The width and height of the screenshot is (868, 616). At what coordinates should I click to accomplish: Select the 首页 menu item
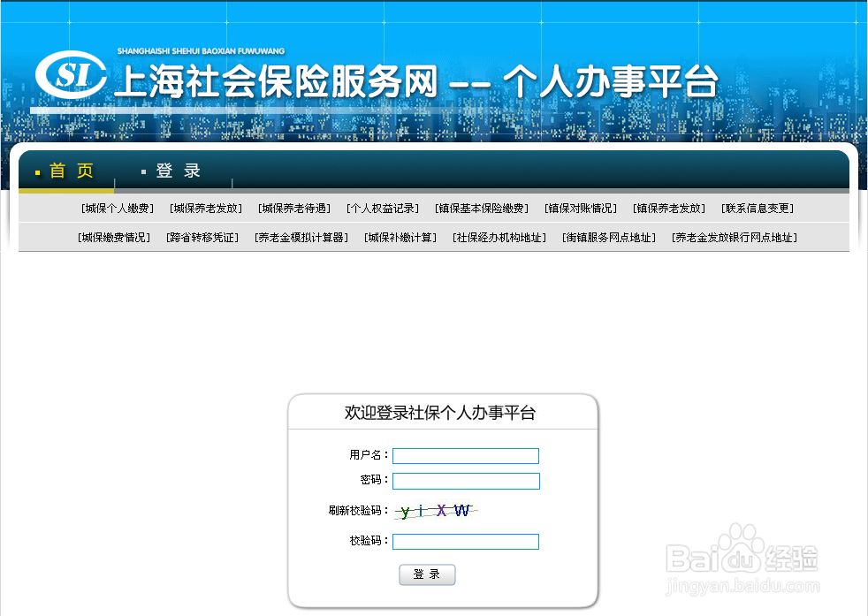coord(69,171)
